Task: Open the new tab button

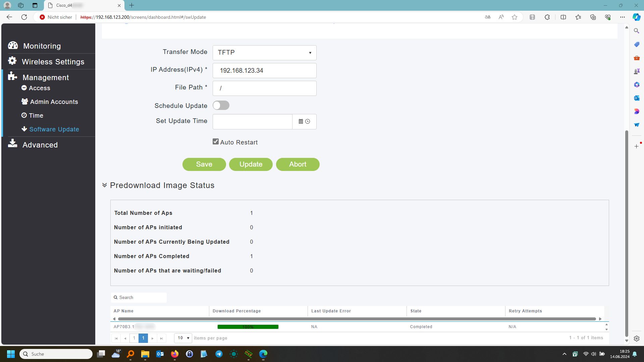Action: [131, 5]
